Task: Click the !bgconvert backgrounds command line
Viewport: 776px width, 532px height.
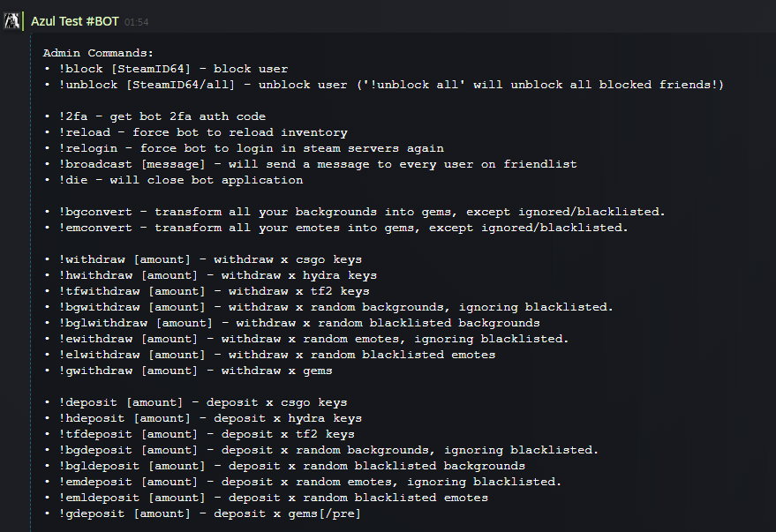Action: pos(354,212)
